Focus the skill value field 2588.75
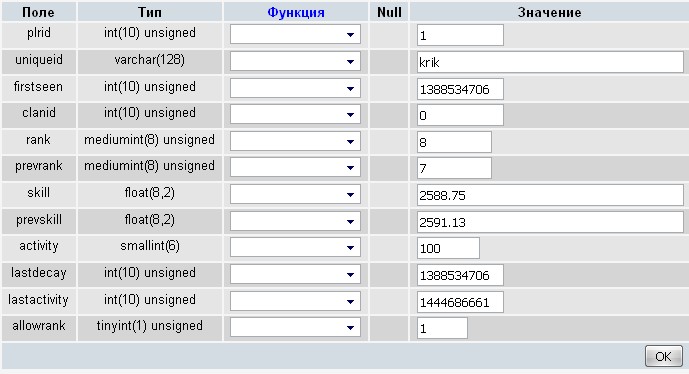The width and height of the screenshot is (689, 374). tap(550, 195)
